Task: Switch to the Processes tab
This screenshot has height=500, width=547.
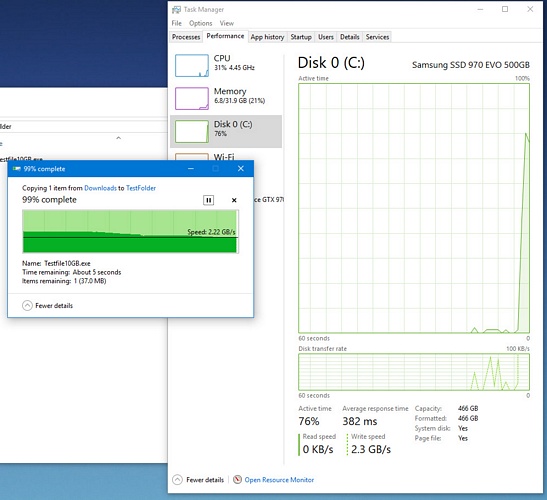Action: pos(186,37)
